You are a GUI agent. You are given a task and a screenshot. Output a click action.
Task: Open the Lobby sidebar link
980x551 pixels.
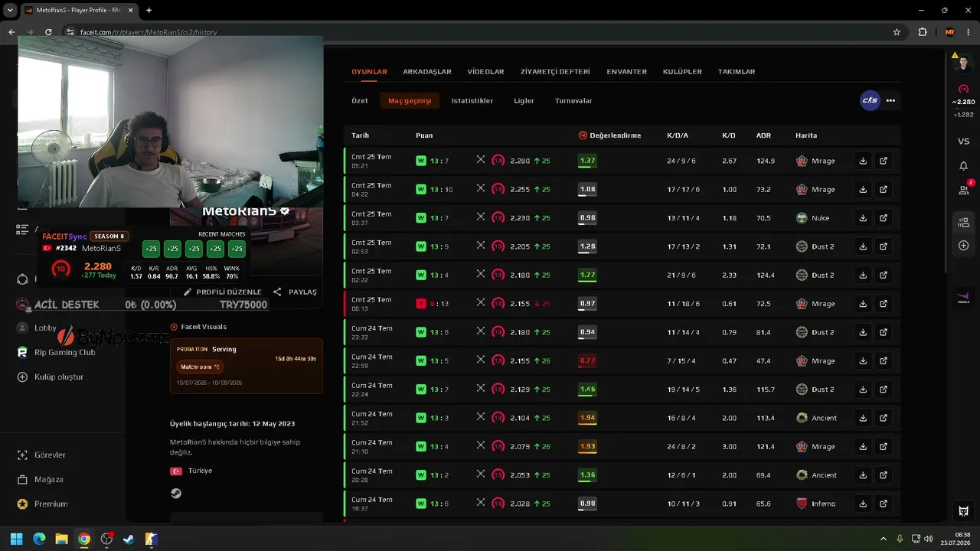pos(45,328)
